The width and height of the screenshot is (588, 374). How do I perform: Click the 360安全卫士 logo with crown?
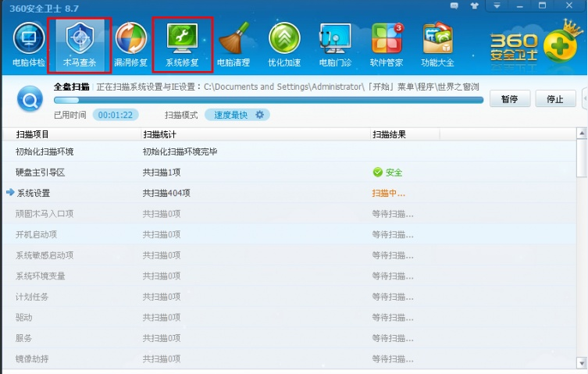(536, 47)
